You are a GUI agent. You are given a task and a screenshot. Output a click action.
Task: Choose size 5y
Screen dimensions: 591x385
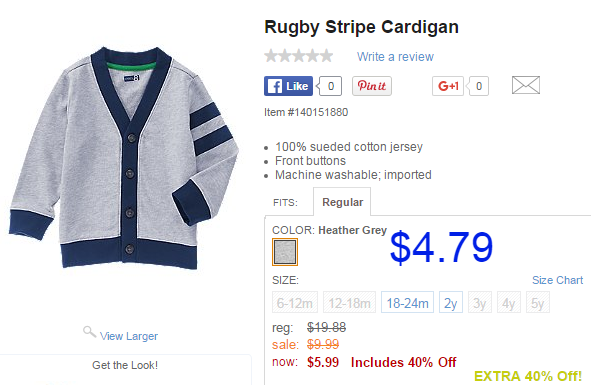(538, 302)
